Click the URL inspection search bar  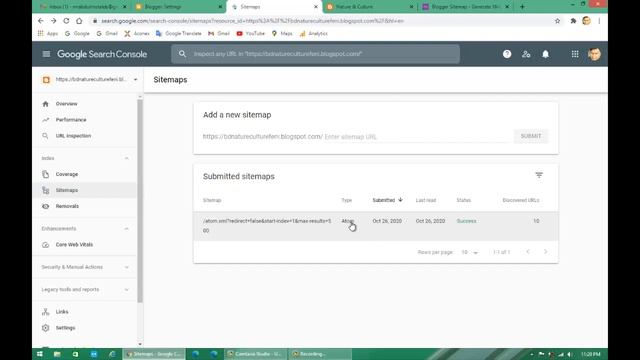click(315, 54)
